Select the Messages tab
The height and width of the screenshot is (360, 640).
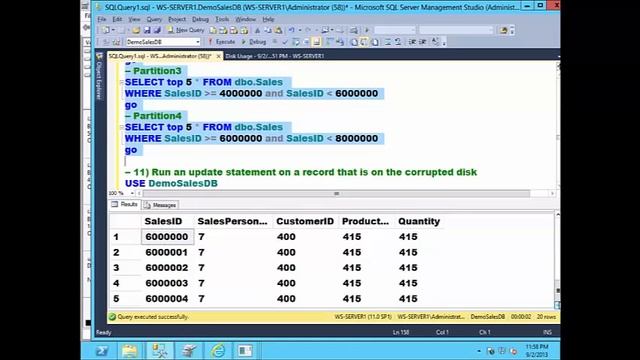(160, 205)
